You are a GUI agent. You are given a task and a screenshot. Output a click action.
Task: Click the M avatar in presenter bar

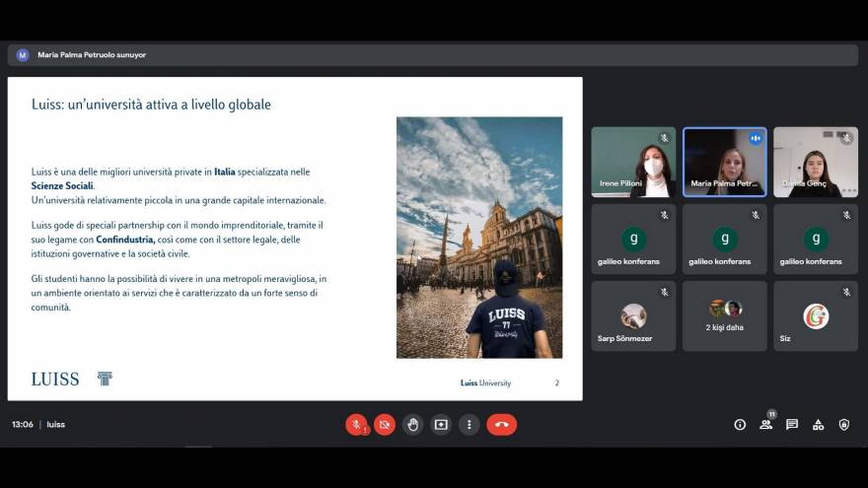[22, 55]
